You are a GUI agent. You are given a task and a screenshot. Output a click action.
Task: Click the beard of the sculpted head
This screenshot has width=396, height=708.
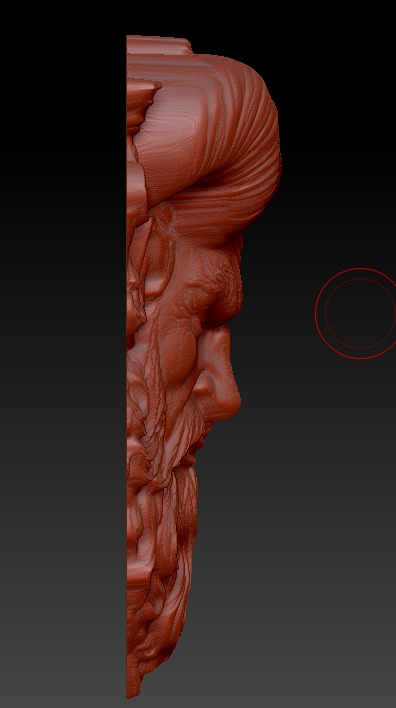coord(163,560)
